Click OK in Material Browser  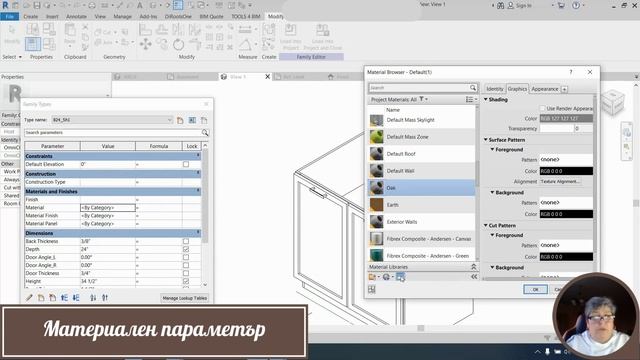tap(535, 289)
